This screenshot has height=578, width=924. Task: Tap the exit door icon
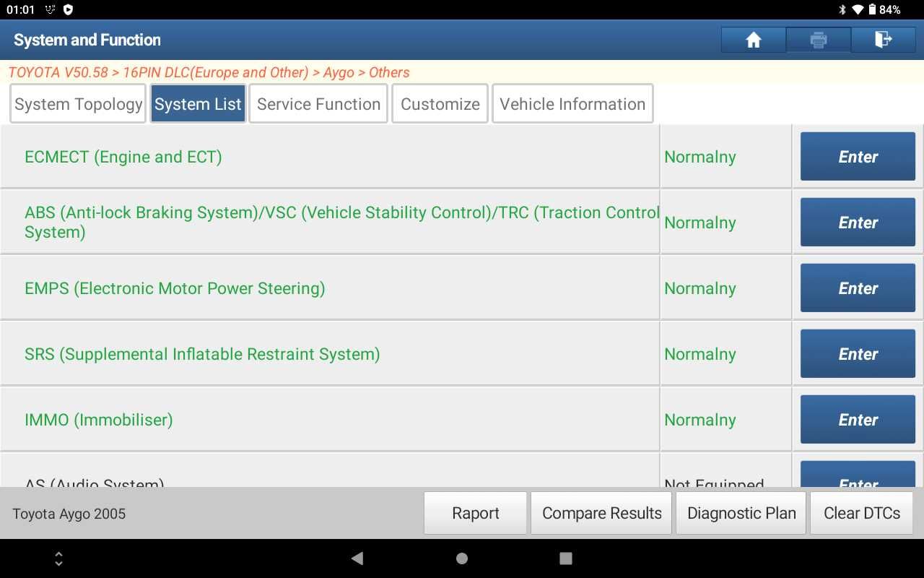(x=883, y=40)
